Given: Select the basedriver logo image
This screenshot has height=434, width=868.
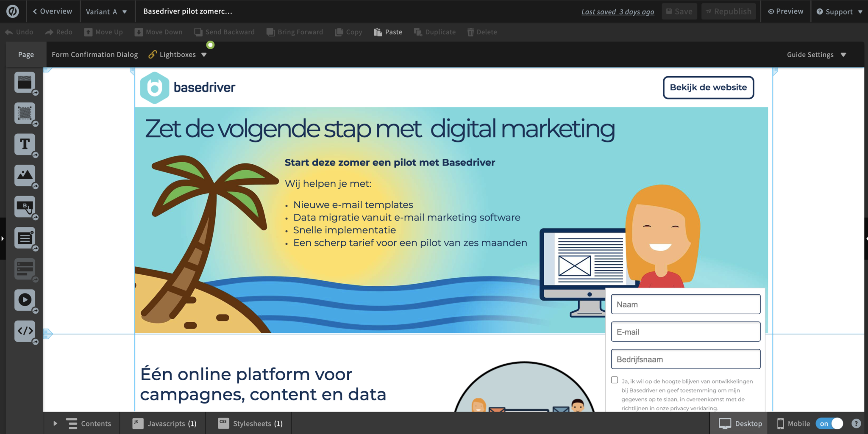Looking at the screenshot, I should click(x=188, y=88).
